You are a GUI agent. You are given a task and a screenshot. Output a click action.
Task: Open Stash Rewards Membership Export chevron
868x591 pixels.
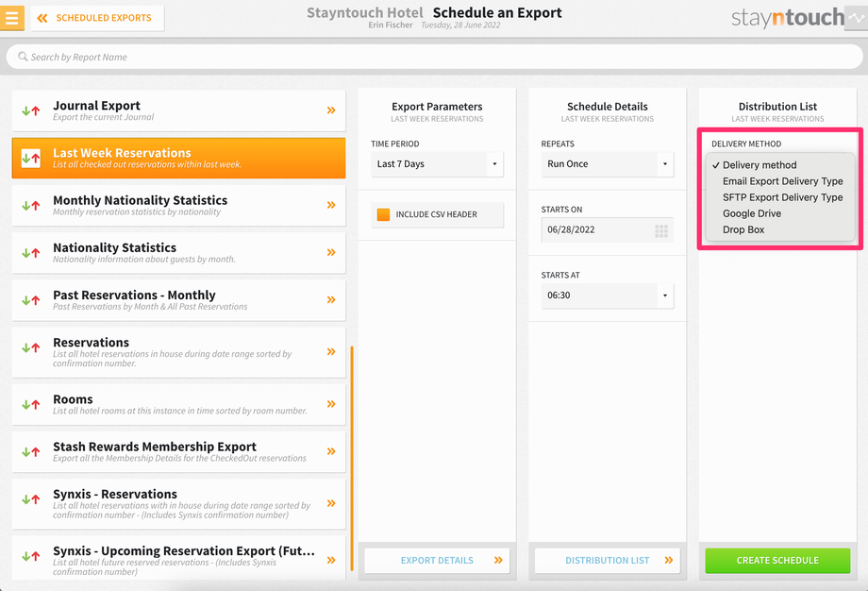[x=331, y=451]
